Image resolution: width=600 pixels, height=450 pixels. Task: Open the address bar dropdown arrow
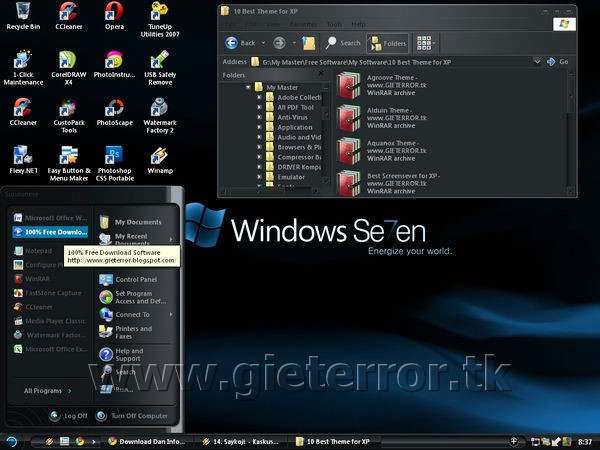(537, 62)
